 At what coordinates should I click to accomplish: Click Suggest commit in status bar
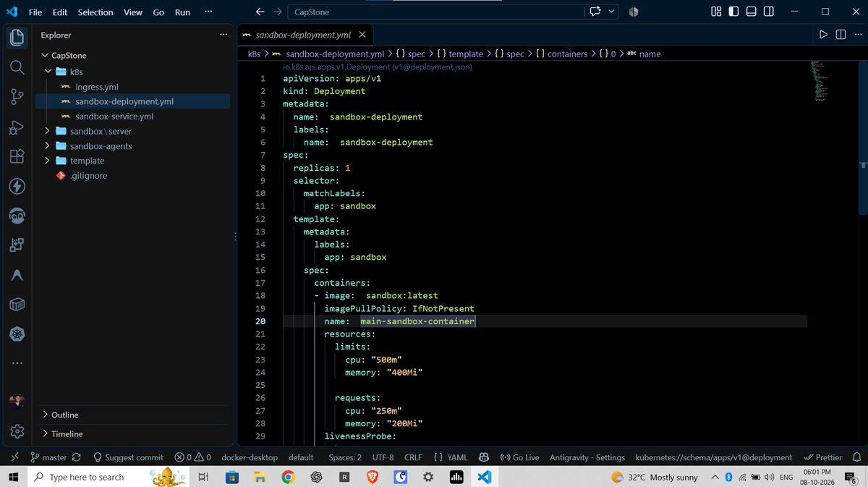(x=127, y=457)
